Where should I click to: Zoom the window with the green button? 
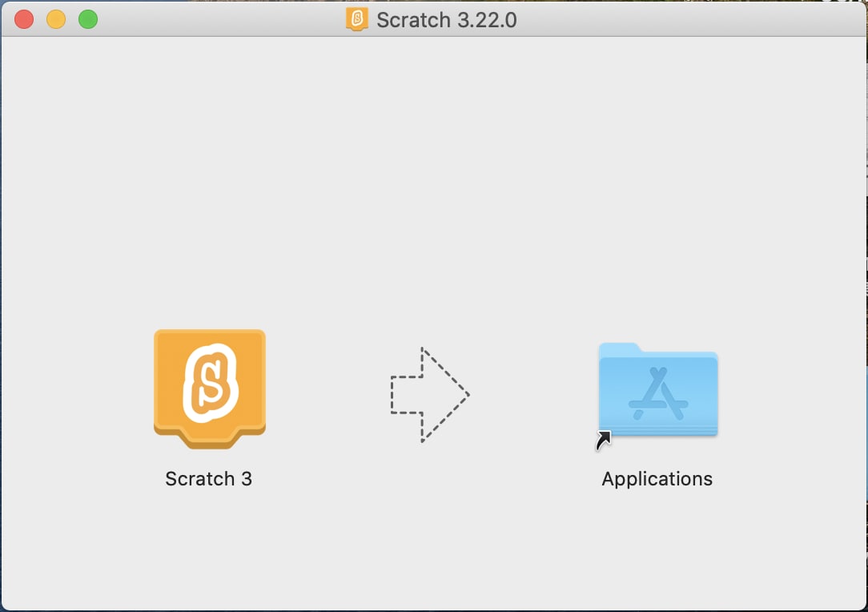click(88, 19)
